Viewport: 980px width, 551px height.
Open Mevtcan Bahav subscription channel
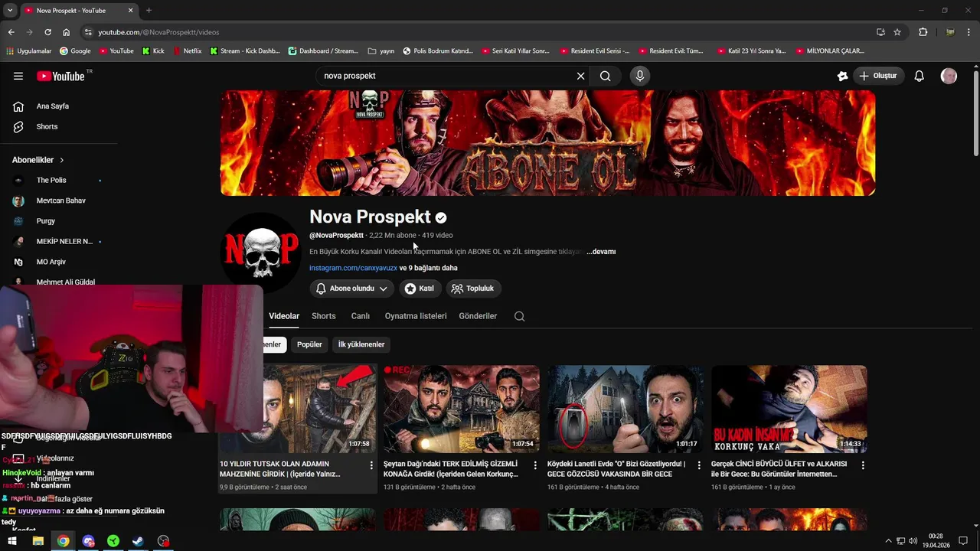click(x=60, y=201)
